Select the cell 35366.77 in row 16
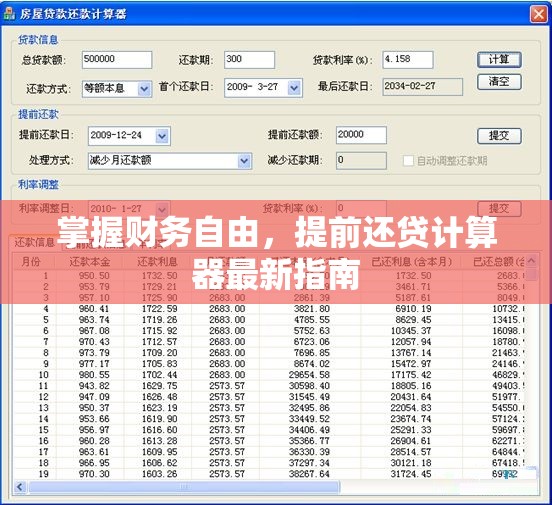The width and height of the screenshot is (552, 505). point(309,441)
